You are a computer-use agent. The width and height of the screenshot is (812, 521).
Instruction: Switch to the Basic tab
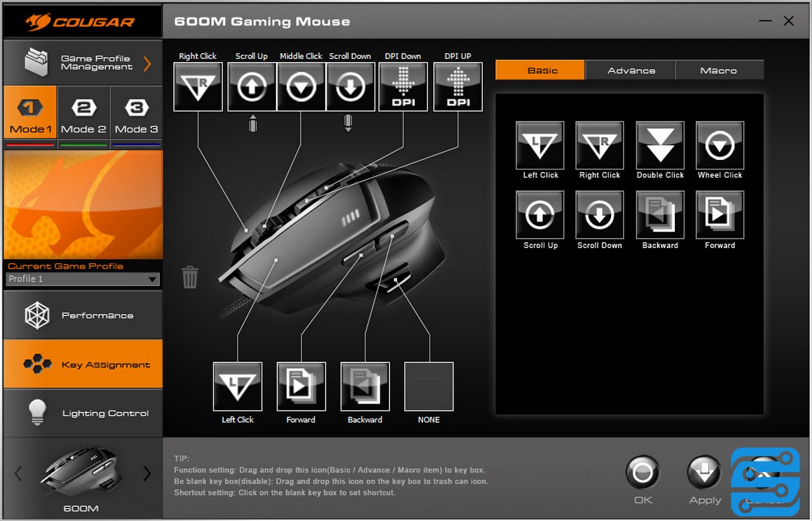click(x=540, y=70)
